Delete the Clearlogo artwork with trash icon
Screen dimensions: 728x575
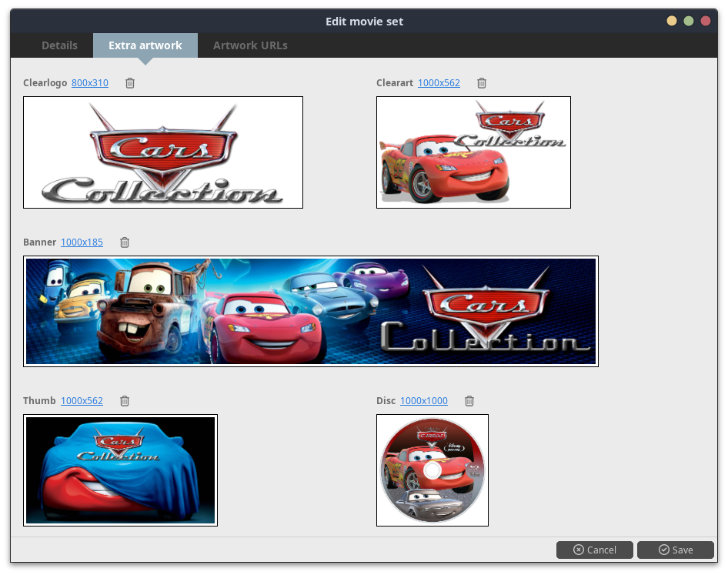pos(130,83)
